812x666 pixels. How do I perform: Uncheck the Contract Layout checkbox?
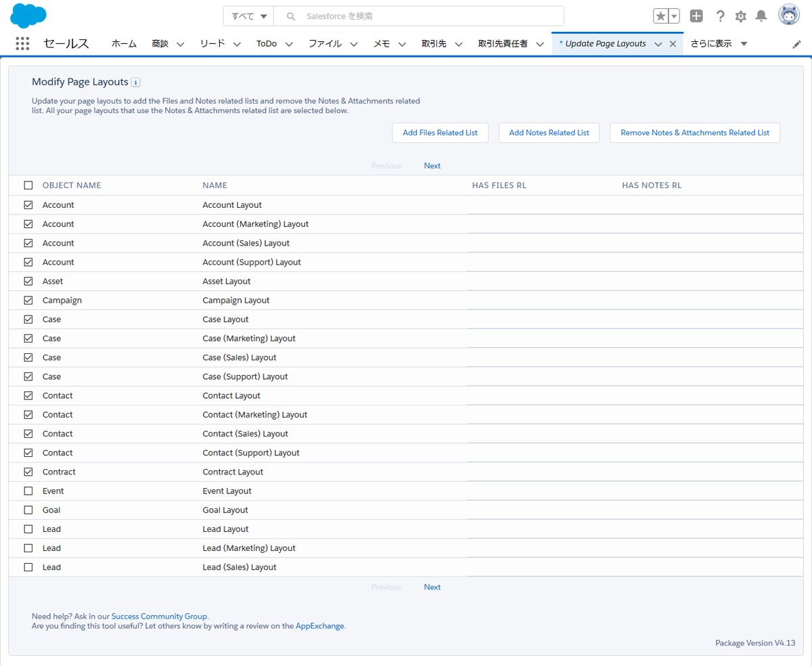[x=28, y=472]
